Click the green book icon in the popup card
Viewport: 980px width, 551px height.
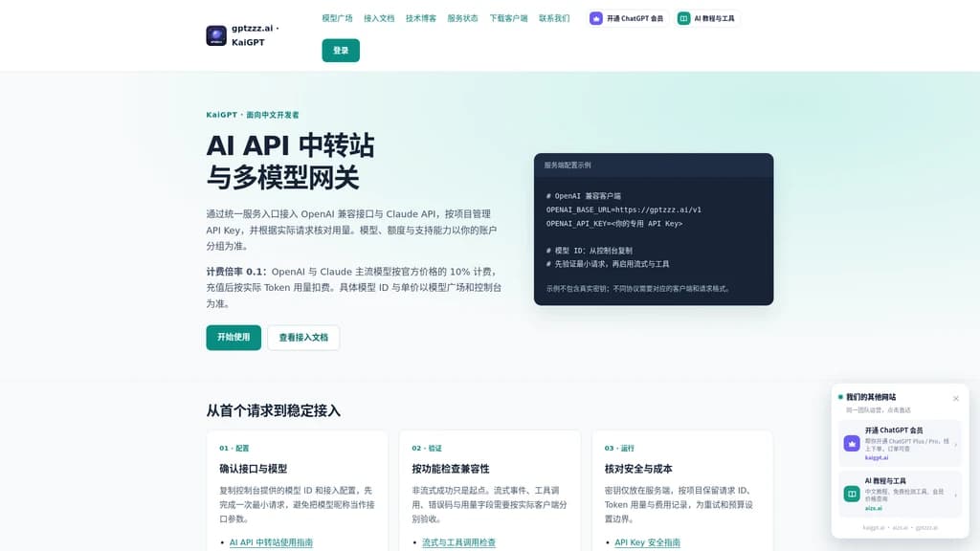pyautogui.click(x=851, y=495)
